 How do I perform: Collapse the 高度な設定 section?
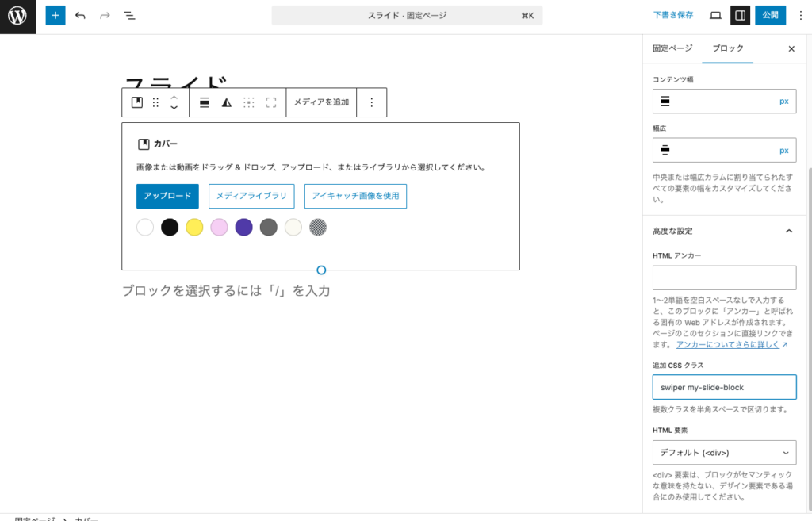click(x=788, y=231)
